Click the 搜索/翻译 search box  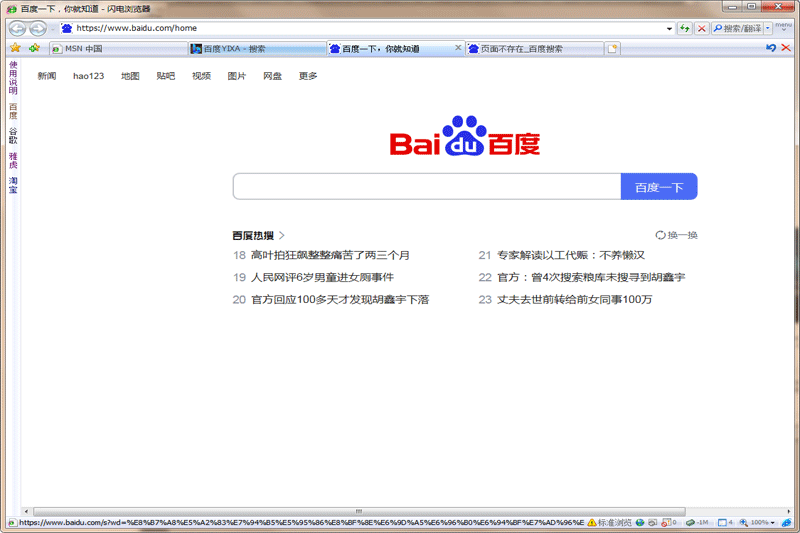(738, 29)
